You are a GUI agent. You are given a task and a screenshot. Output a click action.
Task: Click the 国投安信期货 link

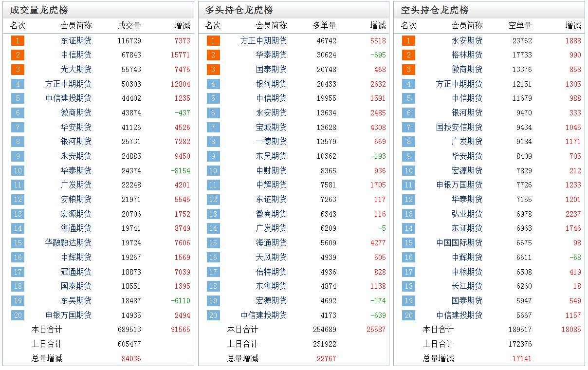point(459,128)
